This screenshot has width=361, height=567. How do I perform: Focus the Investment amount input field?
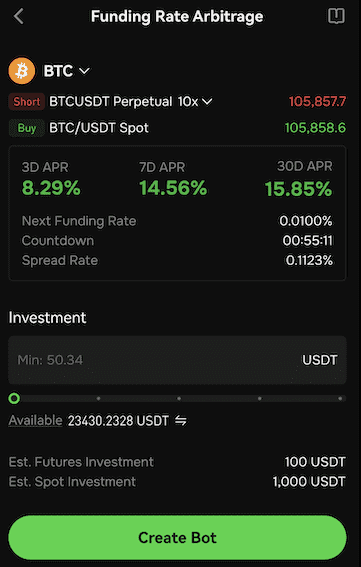[177, 360]
